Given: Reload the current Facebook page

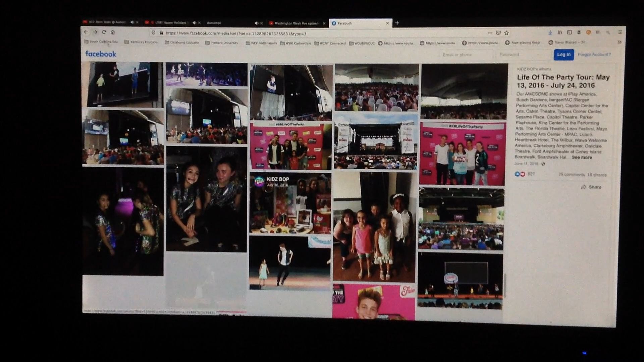Looking at the screenshot, I should [x=104, y=32].
